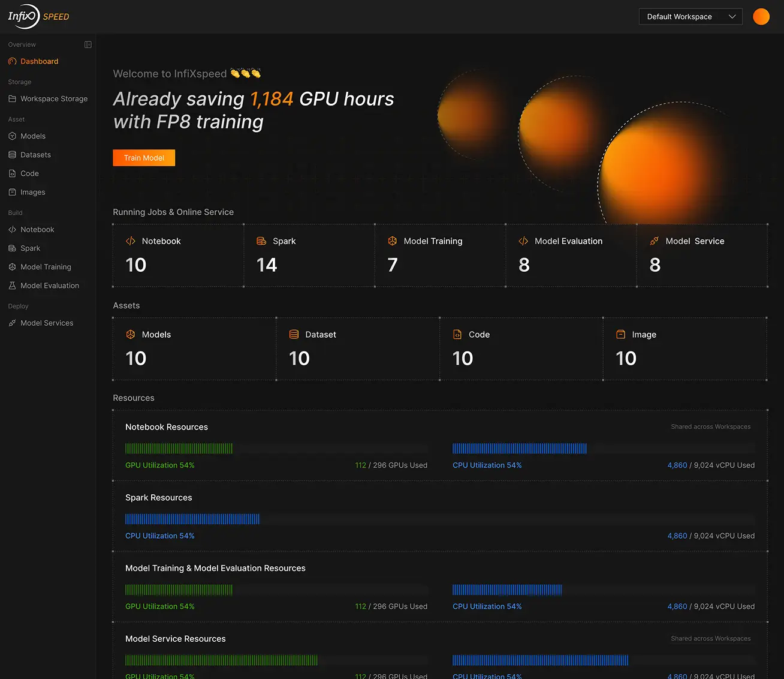The height and width of the screenshot is (679, 784).
Task: Open the Default Workspace dropdown
Action: 690,17
